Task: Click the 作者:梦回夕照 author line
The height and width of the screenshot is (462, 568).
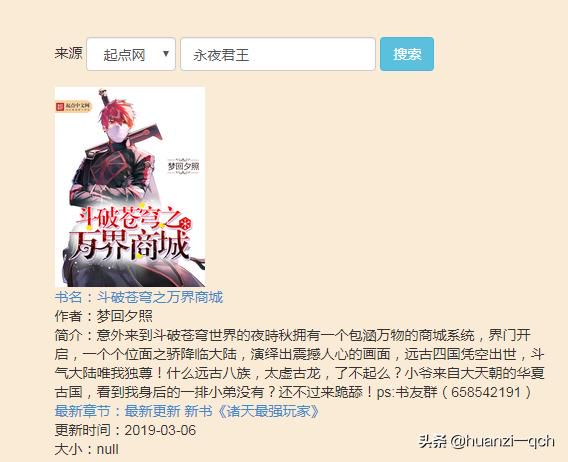Action: [104, 316]
